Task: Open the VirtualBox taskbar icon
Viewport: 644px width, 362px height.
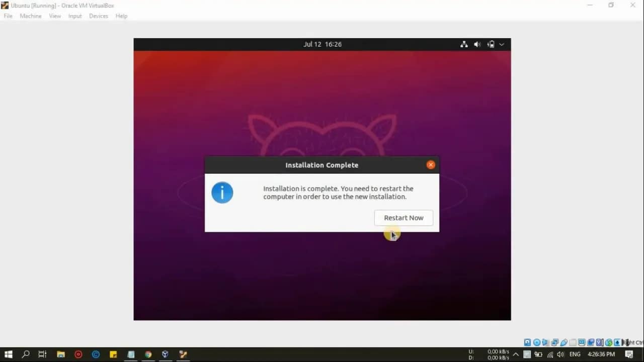Action: 165,354
